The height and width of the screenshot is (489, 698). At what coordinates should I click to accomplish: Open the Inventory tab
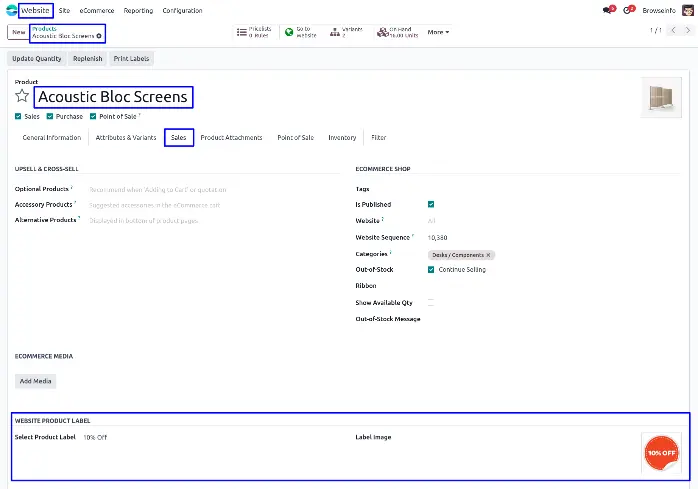tap(342, 138)
